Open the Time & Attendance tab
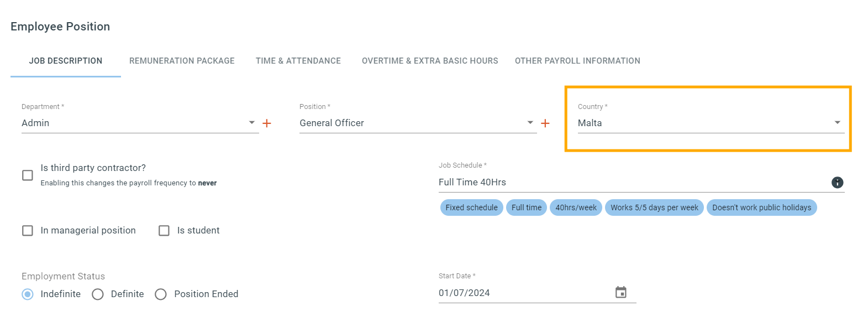 298,61
